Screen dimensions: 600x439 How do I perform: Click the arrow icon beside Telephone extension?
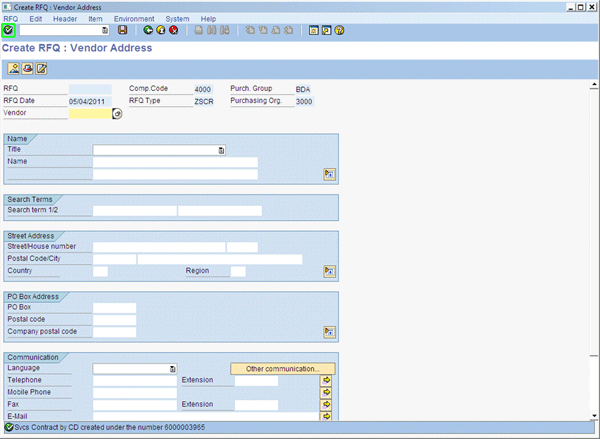pyautogui.click(x=326, y=381)
